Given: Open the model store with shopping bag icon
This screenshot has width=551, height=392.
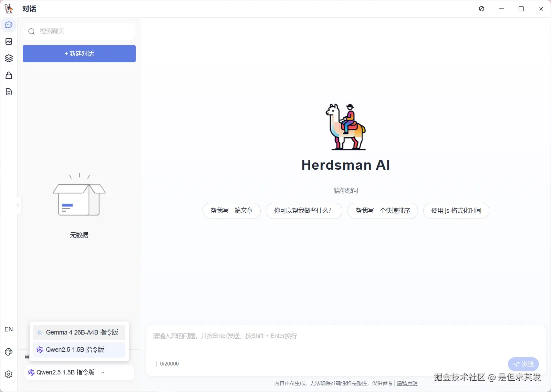Looking at the screenshot, I should tap(9, 75).
